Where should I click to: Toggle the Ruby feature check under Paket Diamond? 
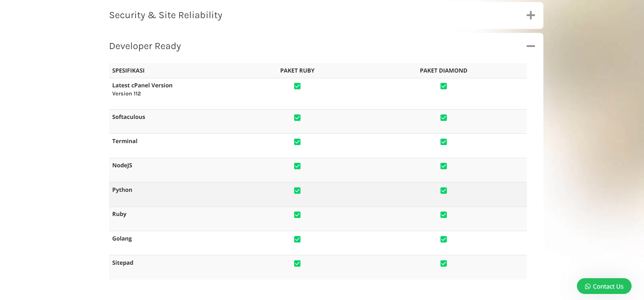click(443, 215)
